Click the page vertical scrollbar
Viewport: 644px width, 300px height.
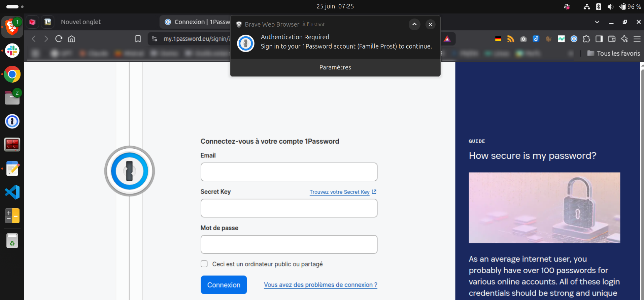[x=642, y=184]
